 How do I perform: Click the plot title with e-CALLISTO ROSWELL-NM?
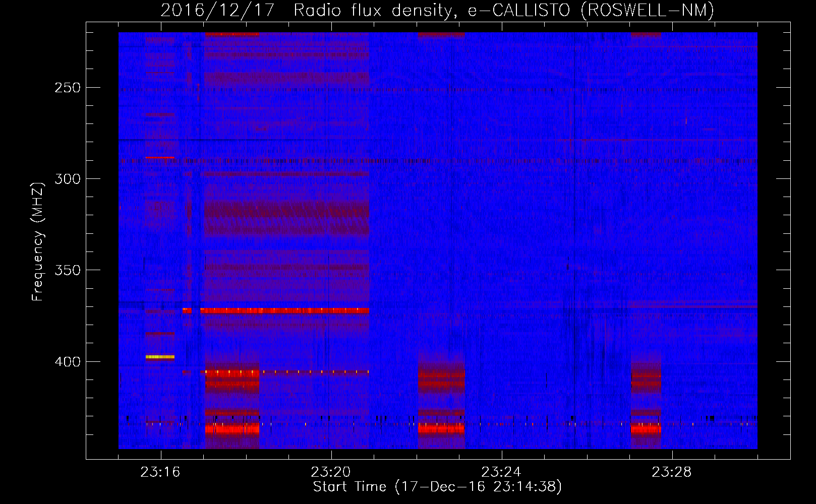pyautogui.click(x=437, y=11)
